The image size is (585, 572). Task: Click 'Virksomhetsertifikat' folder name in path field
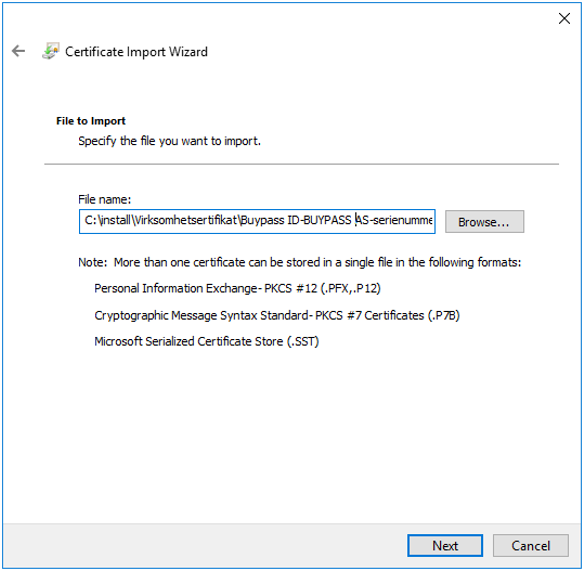[186, 220]
